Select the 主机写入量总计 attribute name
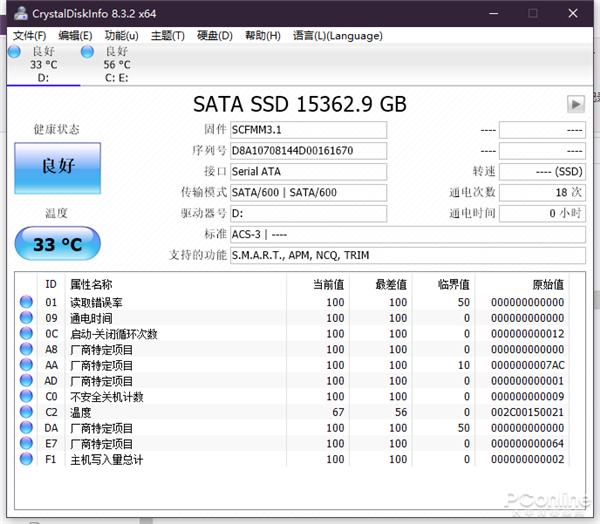This screenshot has width=600, height=524. [x=107, y=460]
